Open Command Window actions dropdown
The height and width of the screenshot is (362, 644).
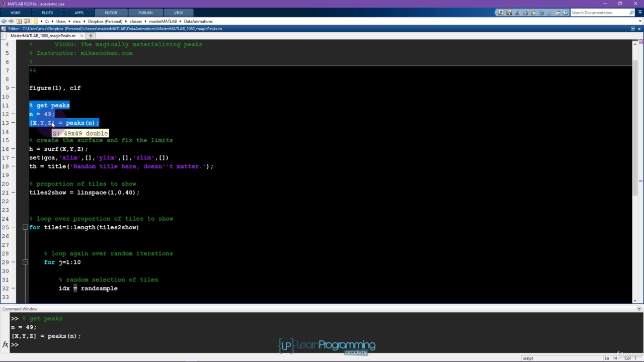[639, 309]
